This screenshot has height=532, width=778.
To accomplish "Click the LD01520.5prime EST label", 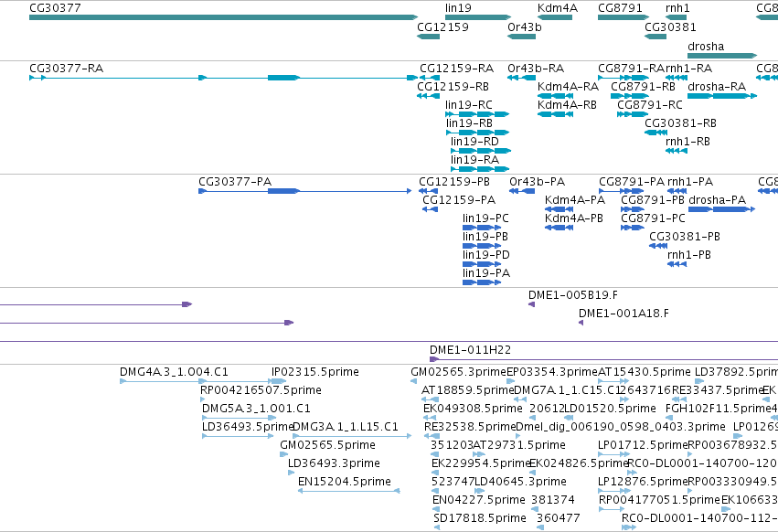I will tap(611, 409).
